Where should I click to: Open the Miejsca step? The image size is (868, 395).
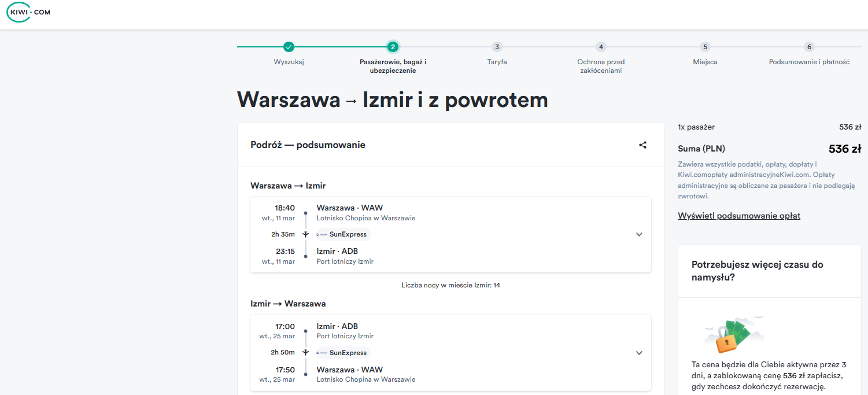(704, 53)
